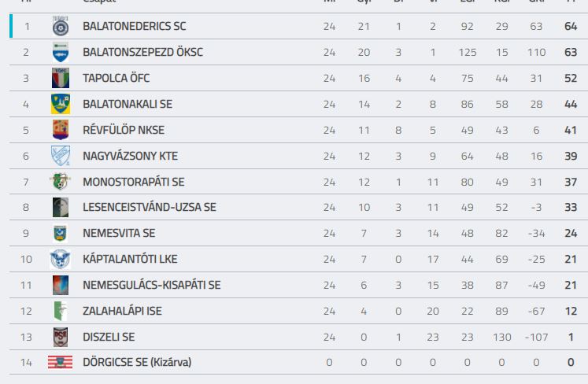This screenshot has width=588, height=384.
Task: Click the Balatonszepezd ÖKSC crest icon
Action: tap(61, 52)
